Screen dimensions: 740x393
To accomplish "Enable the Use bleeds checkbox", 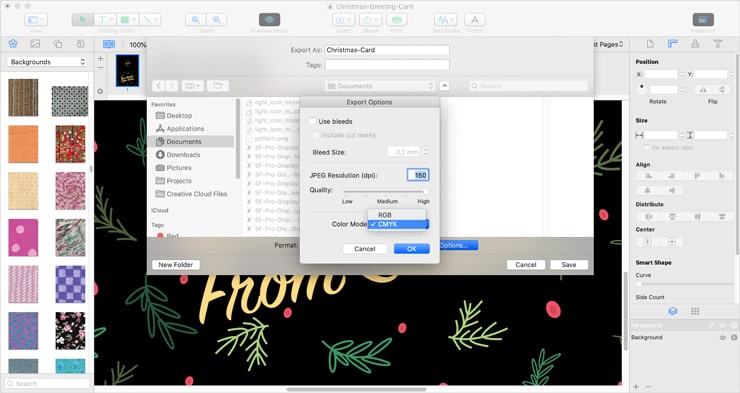I will pyautogui.click(x=313, y=121).
